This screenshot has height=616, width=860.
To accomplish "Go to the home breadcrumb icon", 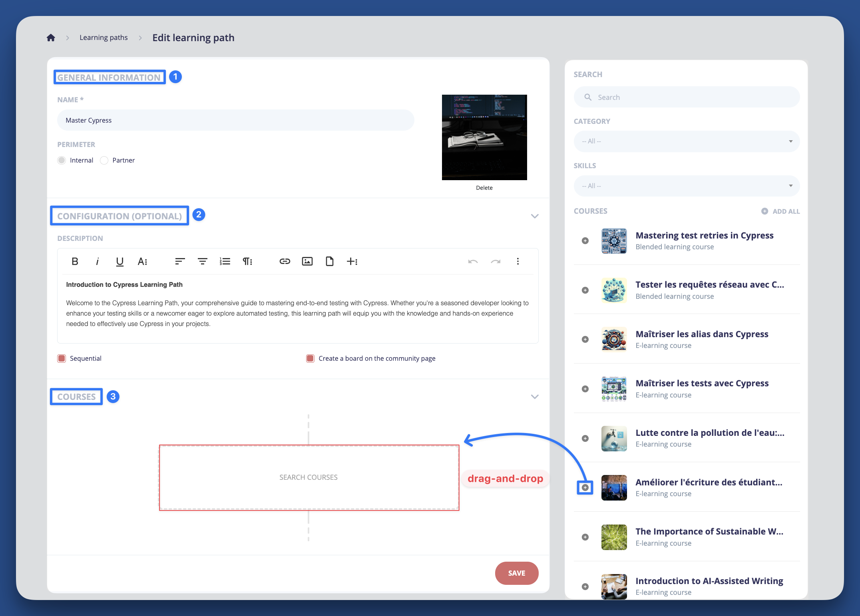I will click(x=51, y=38).
